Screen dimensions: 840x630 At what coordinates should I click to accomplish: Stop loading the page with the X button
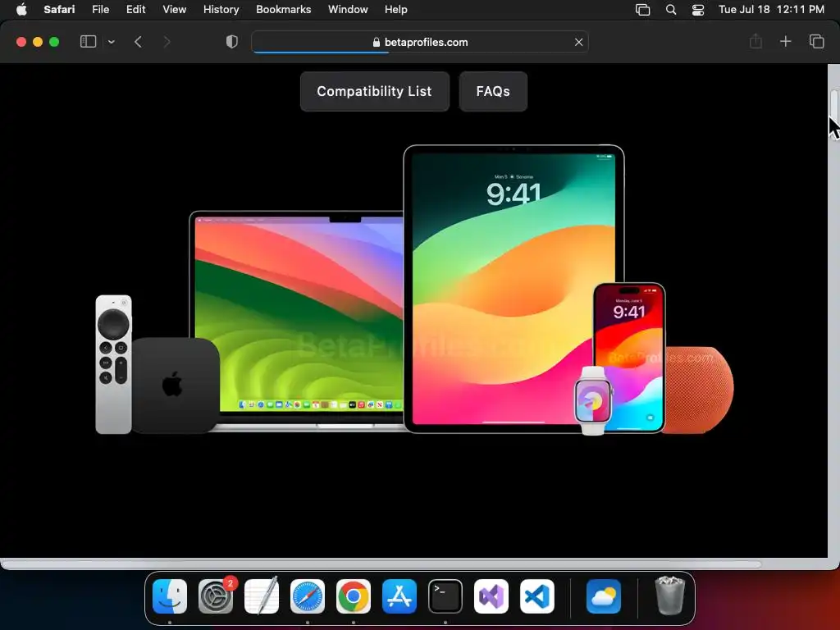[578, 42]
